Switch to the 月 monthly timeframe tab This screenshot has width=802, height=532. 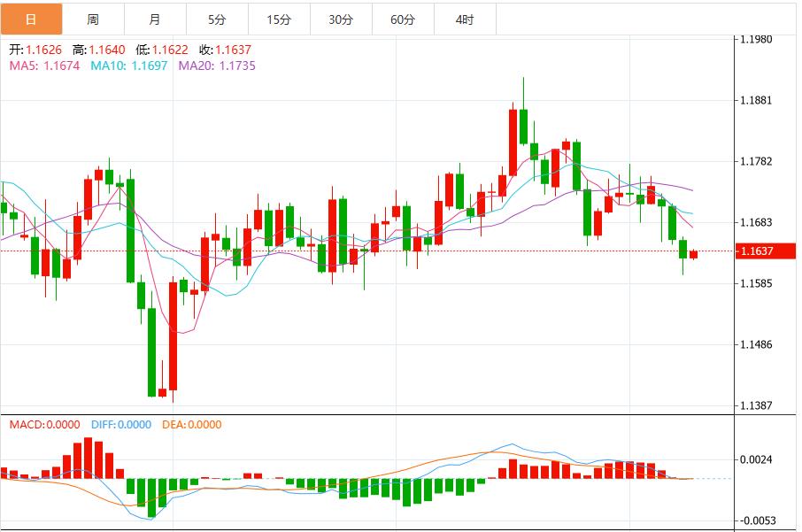154,17
